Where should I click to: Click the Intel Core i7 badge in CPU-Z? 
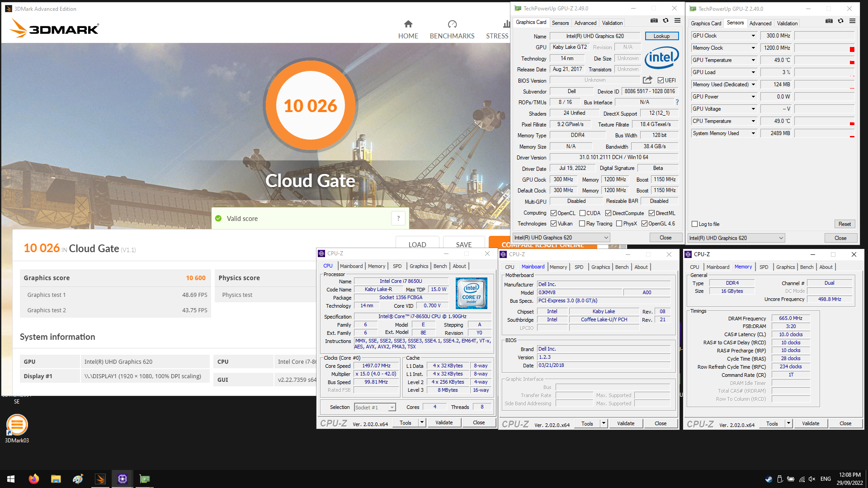pyautogui.click(x=471, y=293)
